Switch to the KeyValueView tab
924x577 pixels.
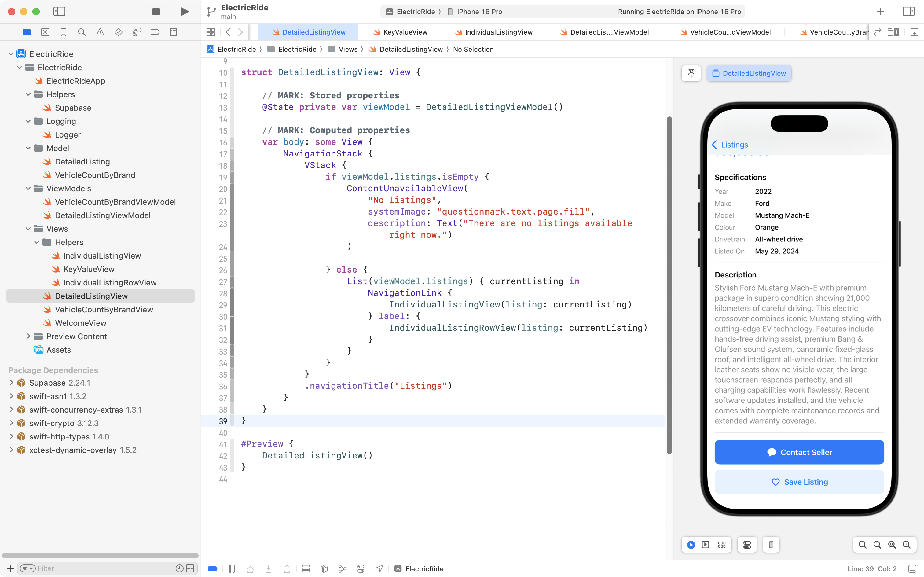pos(405,32)
